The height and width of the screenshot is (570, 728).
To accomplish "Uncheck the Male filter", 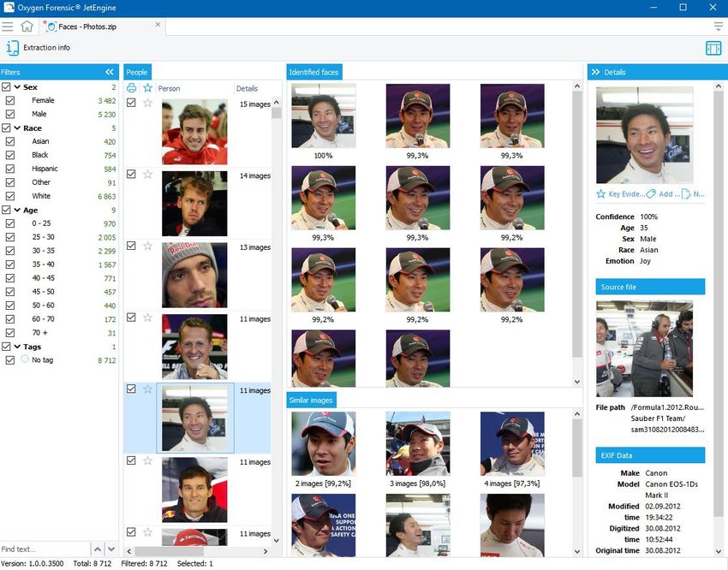I will pos(10,114).
